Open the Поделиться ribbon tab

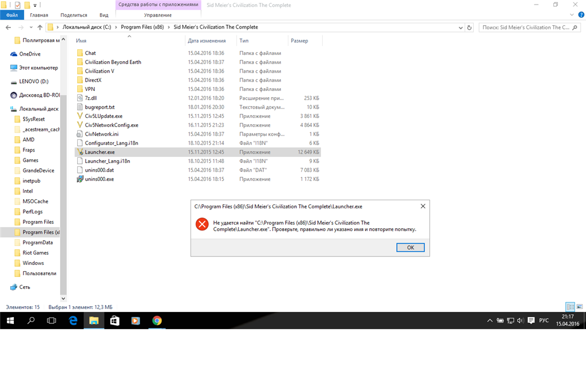pyautogui.click(x=74, y=15)
